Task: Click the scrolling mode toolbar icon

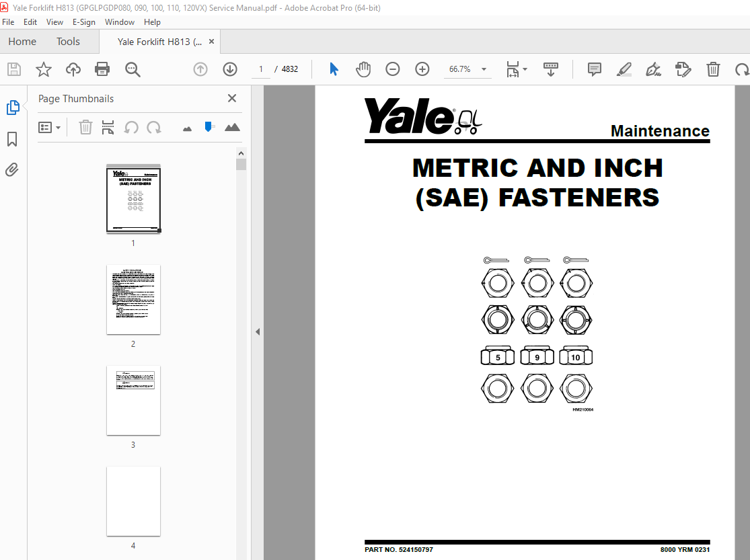Action: [550, 69]
